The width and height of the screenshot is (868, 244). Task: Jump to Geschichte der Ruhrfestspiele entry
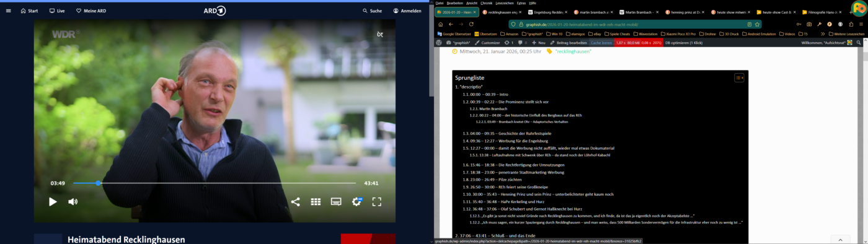point(507,133)
